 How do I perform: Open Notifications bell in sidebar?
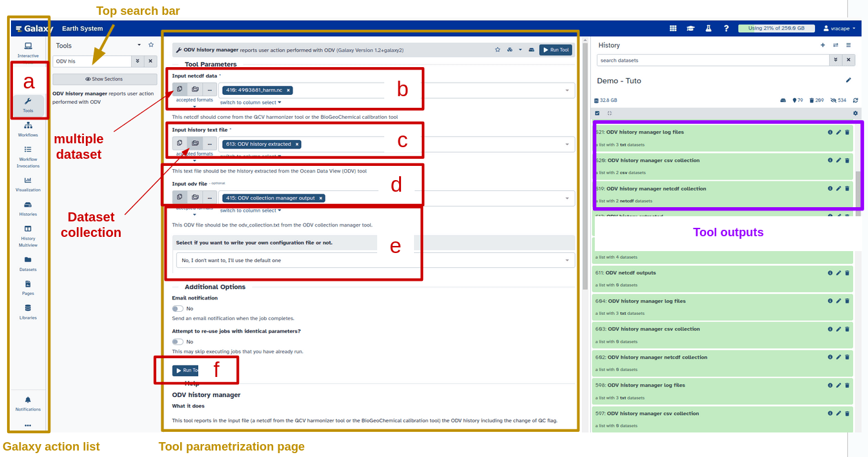28,403
